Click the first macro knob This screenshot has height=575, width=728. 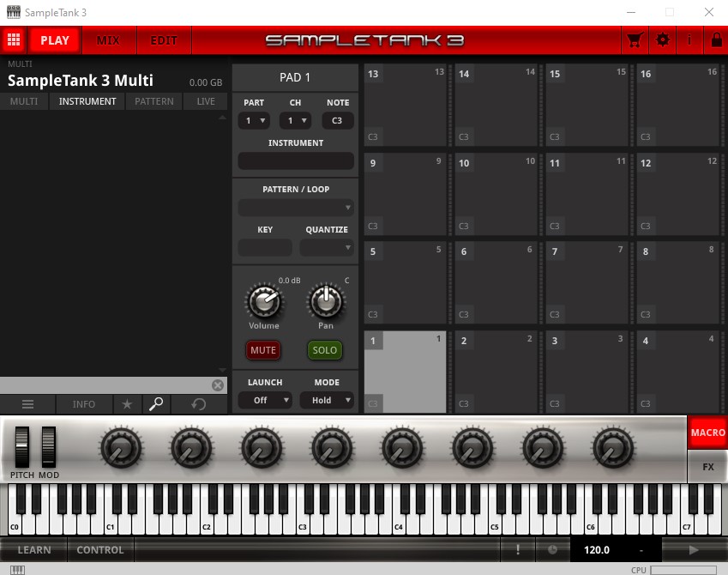[x=121, y=449]
